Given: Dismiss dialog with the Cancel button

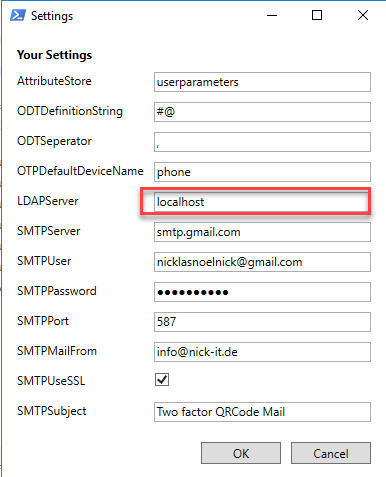Looking at the screenshot, I should [x=331, y=453].
